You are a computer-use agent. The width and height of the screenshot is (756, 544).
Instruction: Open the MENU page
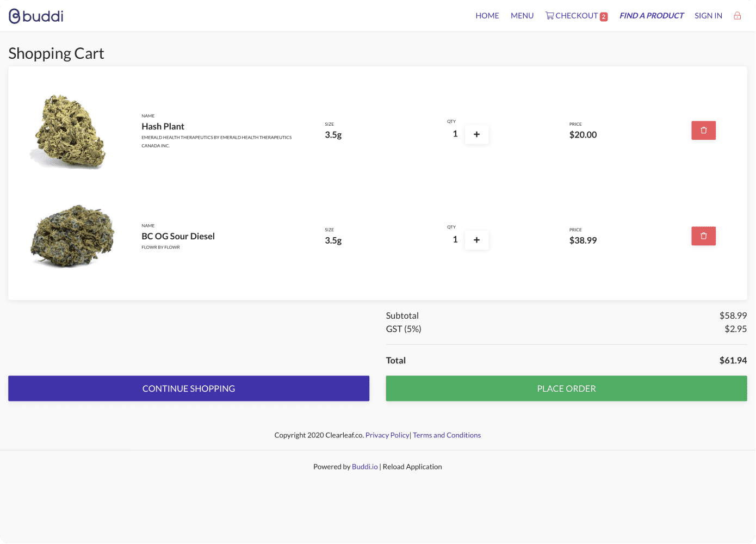click(x=522, y=16)
